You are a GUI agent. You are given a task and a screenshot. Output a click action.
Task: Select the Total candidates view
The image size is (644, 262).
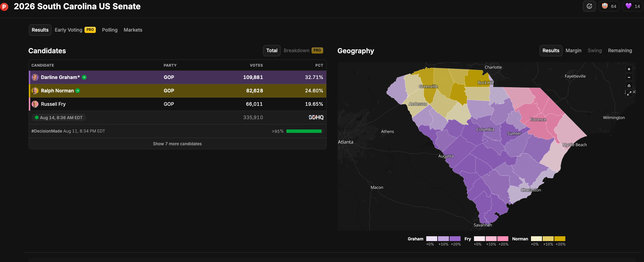(x=272, y=50)
